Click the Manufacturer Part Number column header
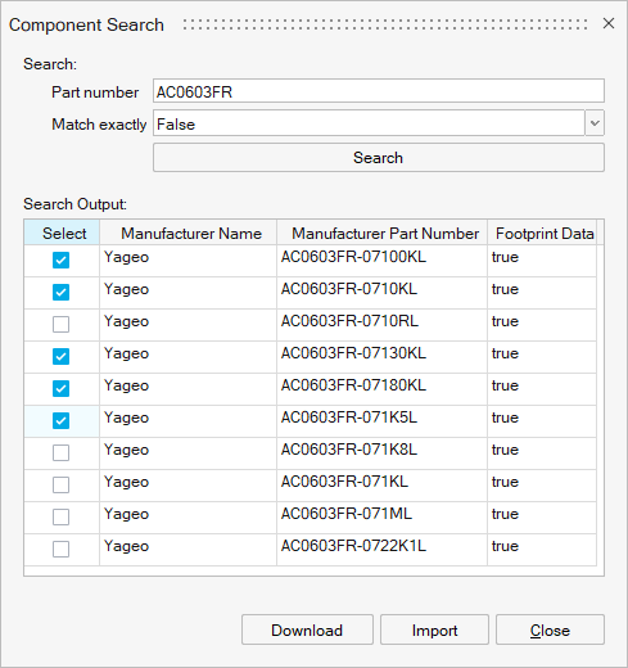 384,233
